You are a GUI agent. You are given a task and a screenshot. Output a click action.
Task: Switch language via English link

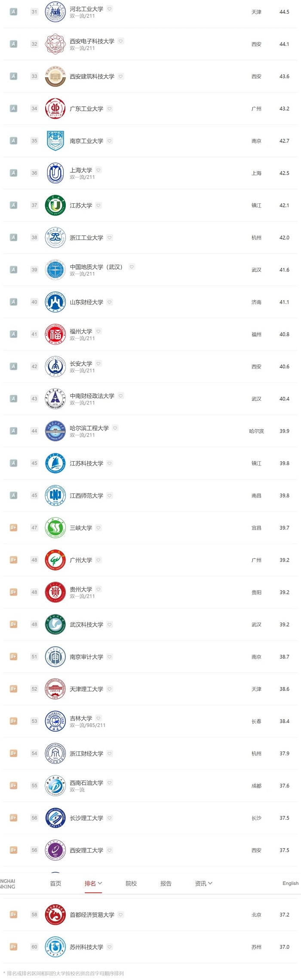tap(290, 884)
